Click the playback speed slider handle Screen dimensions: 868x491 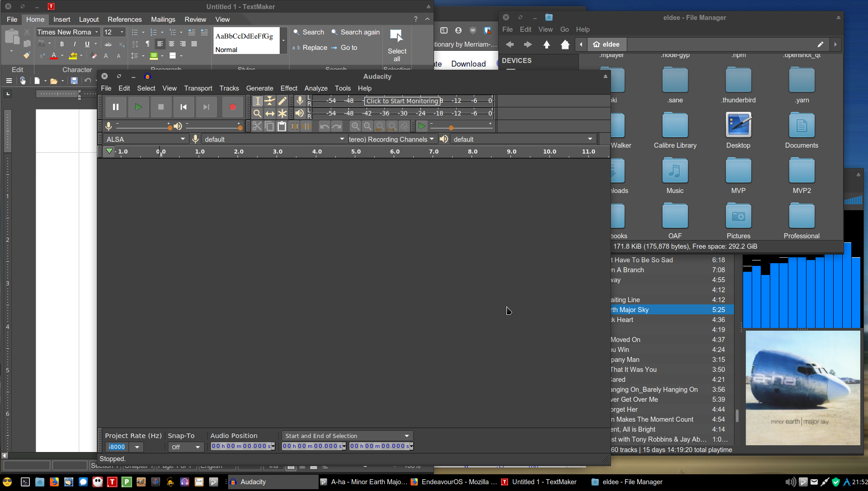[x=451, y=128]
